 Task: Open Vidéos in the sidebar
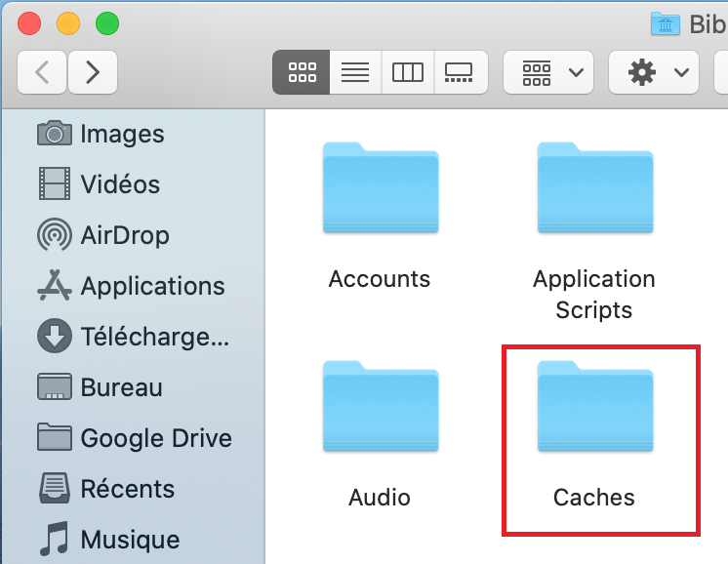pyautogui.click(x=120, y=183)
